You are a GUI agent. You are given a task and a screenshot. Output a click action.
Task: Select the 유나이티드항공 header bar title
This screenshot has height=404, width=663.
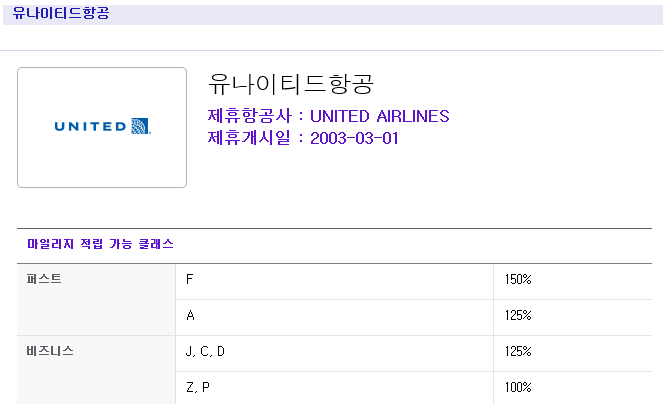(x=61, y=13)
